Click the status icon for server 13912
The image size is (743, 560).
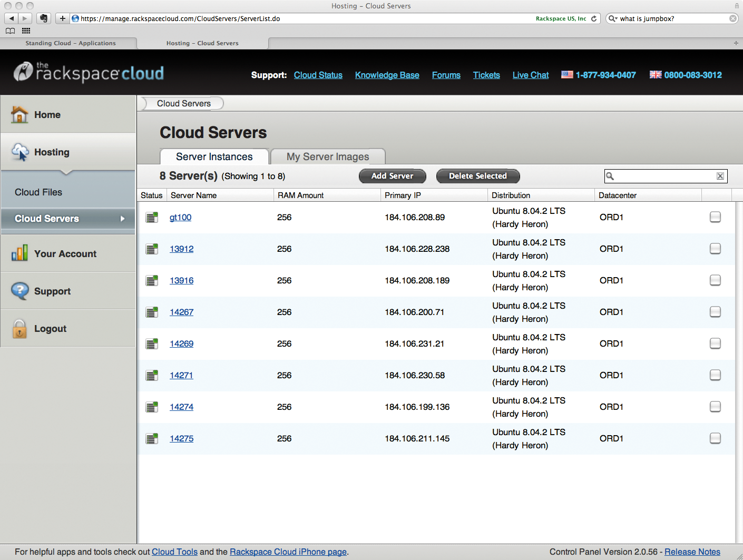152,249
